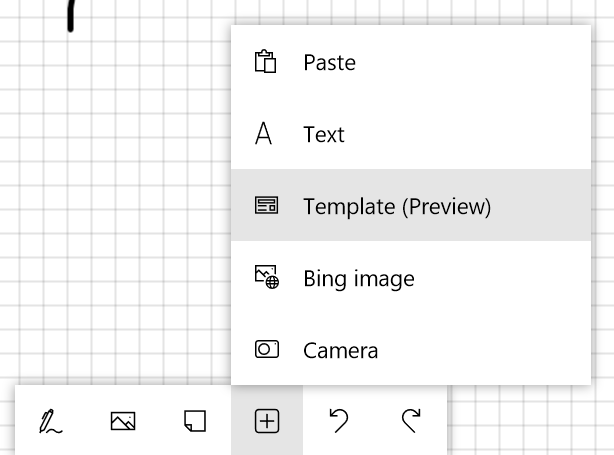Click the add image toolbar icon
The height and width of the screenshot is (455, 614).
[123, 422]
